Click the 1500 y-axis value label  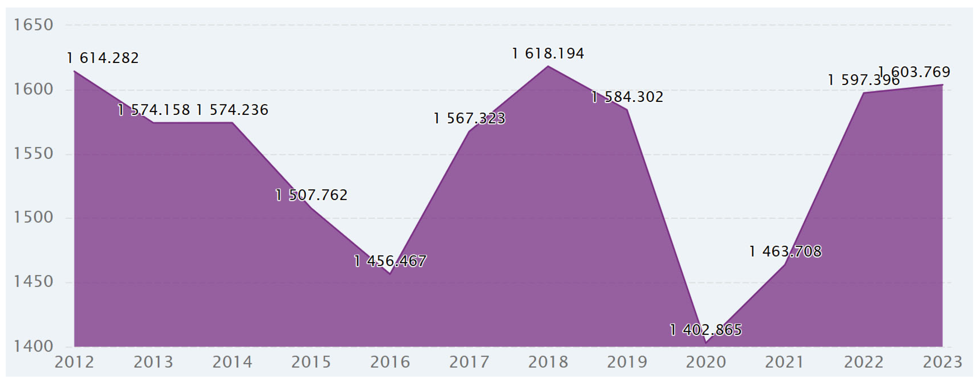pos(33,217)
